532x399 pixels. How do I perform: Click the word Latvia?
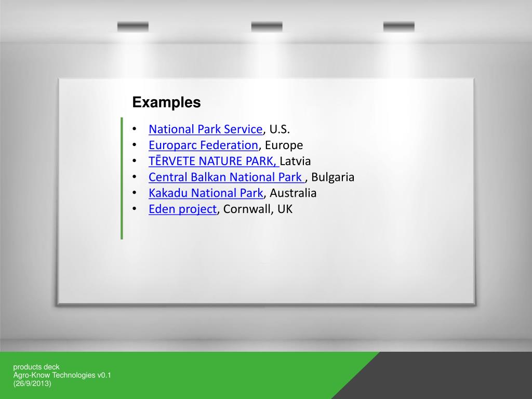(295, 161)
